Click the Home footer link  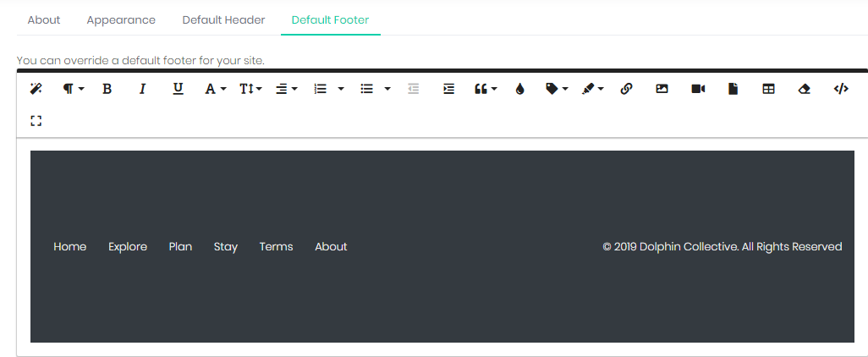[69, 246]
